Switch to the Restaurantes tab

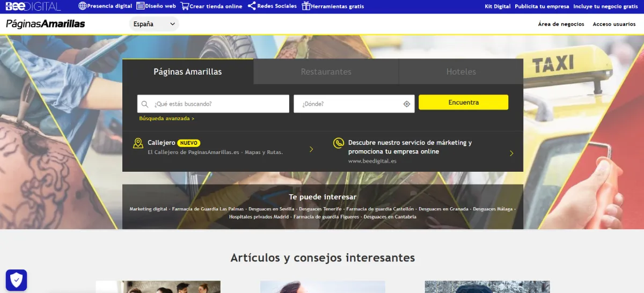click(x=326, y=71)
